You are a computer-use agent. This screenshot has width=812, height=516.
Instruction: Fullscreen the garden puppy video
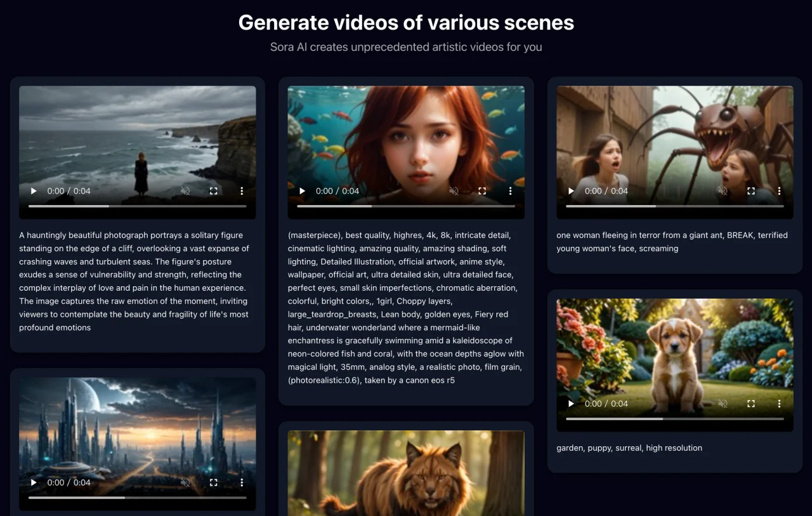tap(751, 404)
